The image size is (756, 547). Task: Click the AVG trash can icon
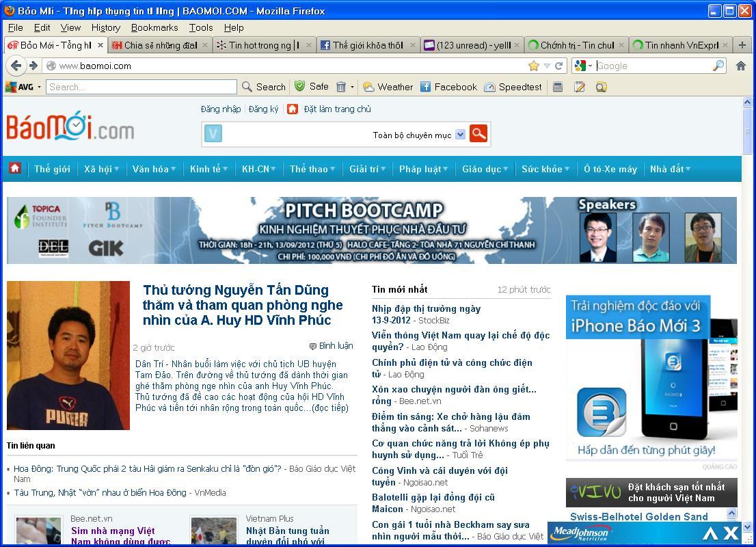coord(341,87)
